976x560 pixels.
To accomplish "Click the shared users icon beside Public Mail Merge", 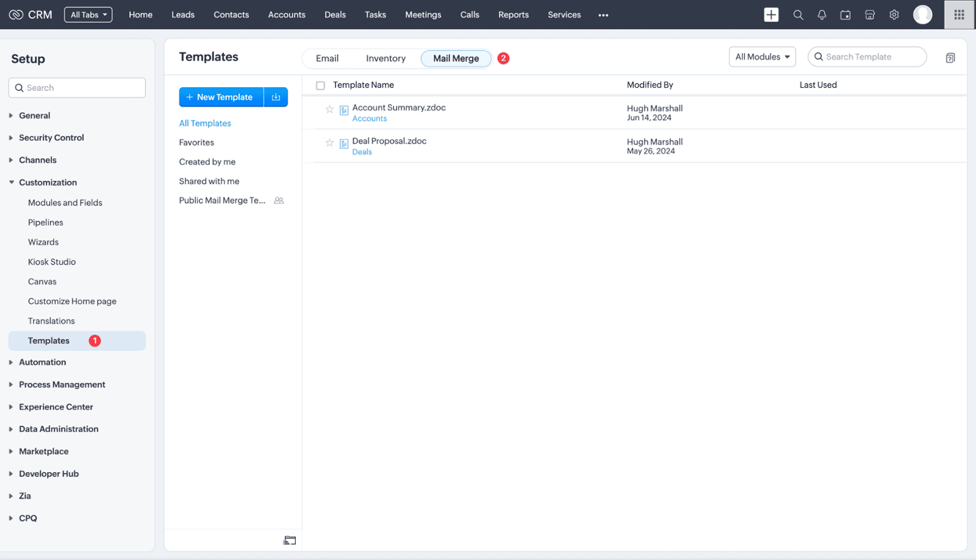I will click(x=279, y=200).
